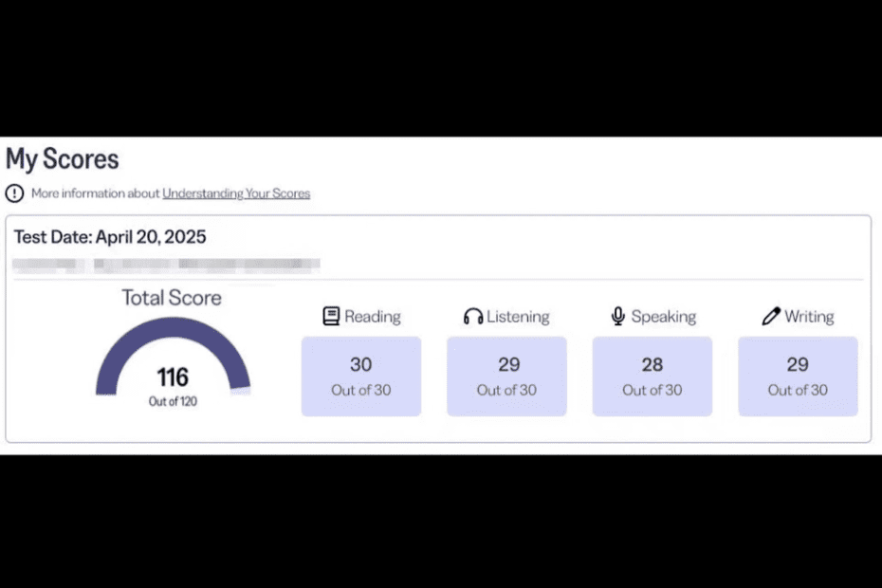
Task: Click the Speaking section label
Action: click(x=664, y=317)
